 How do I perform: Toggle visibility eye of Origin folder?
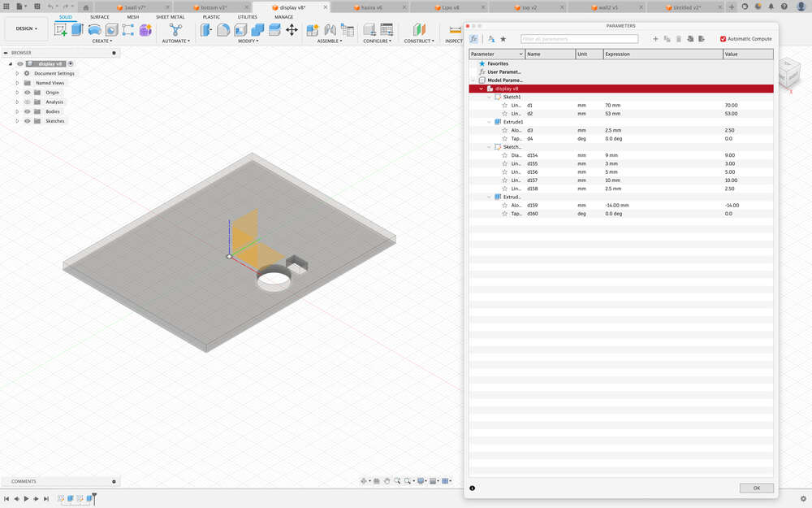pos(28,93)
